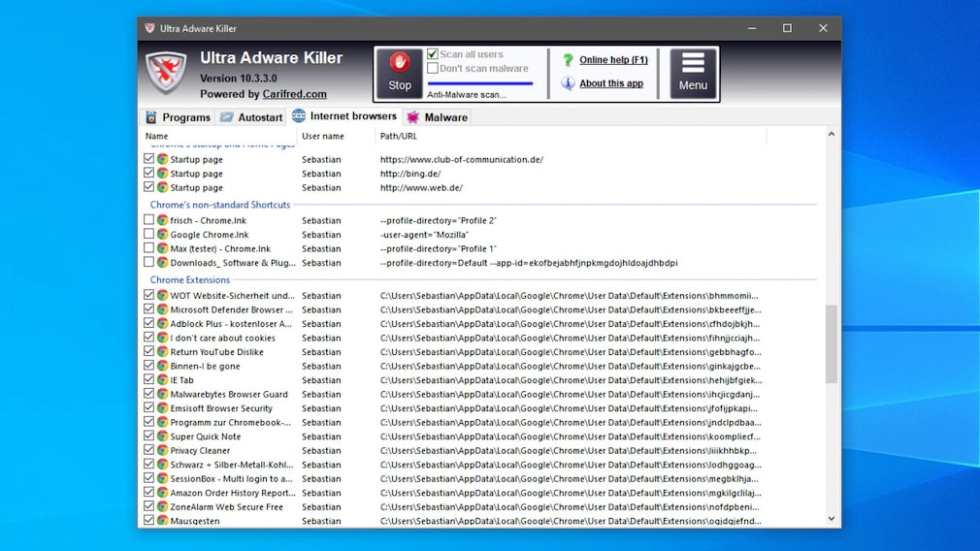
Task: Click the vertical scrollbar thumb
Action: tap(832, 343)
